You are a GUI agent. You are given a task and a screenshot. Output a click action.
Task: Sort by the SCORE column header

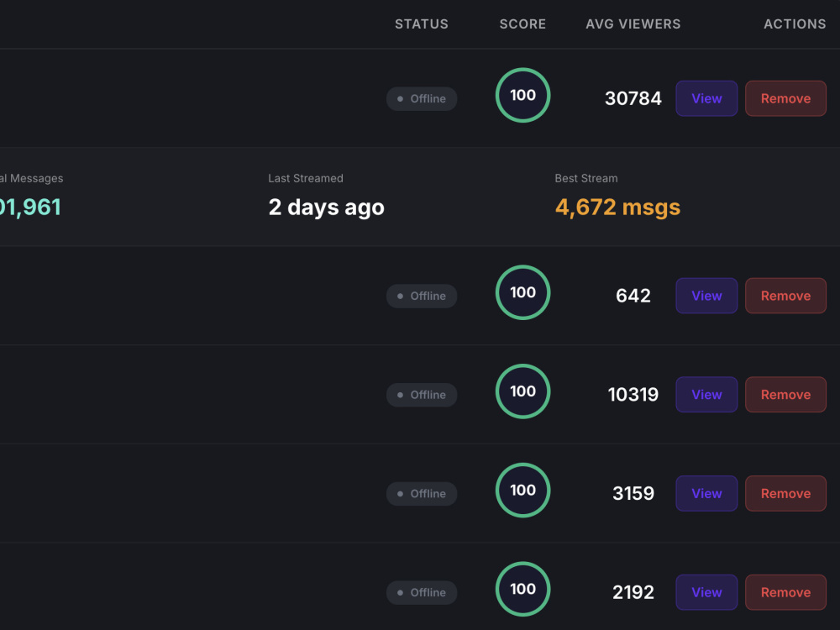pos(522,24)
